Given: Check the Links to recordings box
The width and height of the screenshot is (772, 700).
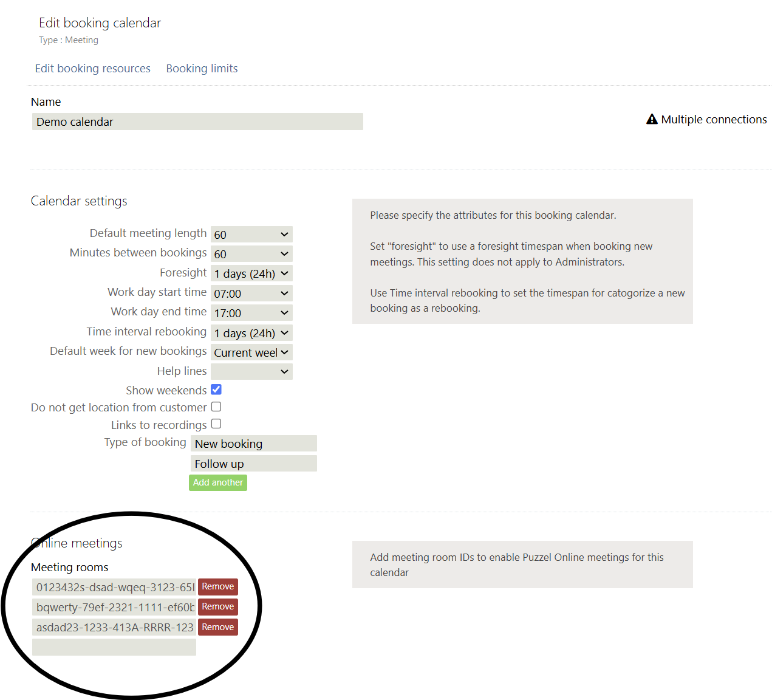Looking at the screenshot, I should [x=216, y=424].
